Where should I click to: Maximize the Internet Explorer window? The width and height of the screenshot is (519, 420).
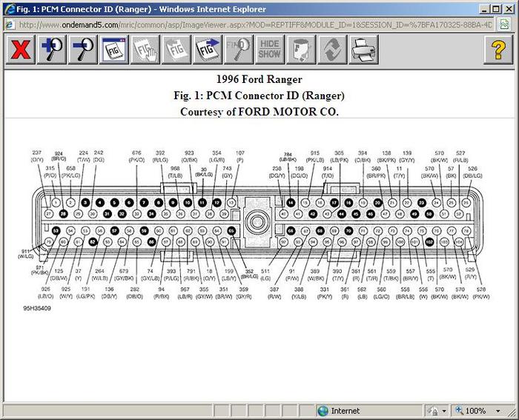pyautogui.click(x=496, y=10)
